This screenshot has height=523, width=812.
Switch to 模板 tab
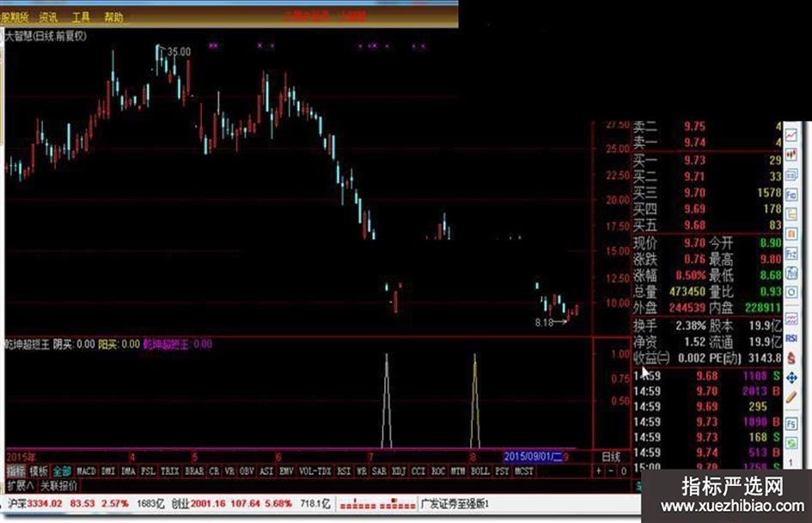click(x=39, y=471)
